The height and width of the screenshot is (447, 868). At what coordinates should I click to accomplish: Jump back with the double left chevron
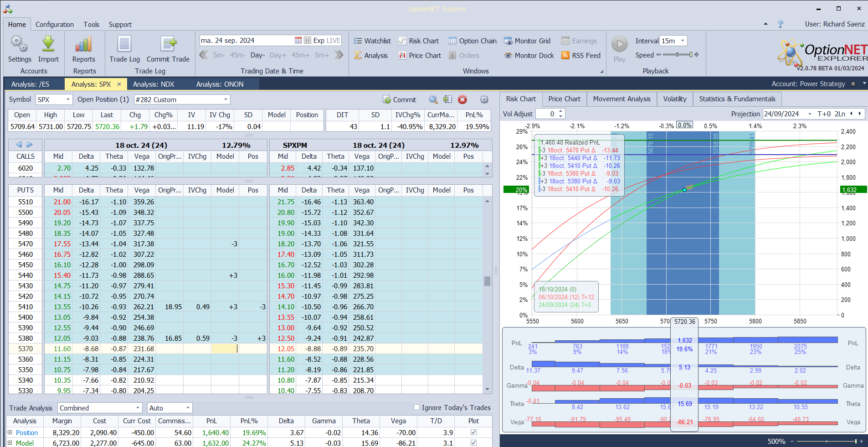pyautogui.click(x=204, y=55)
